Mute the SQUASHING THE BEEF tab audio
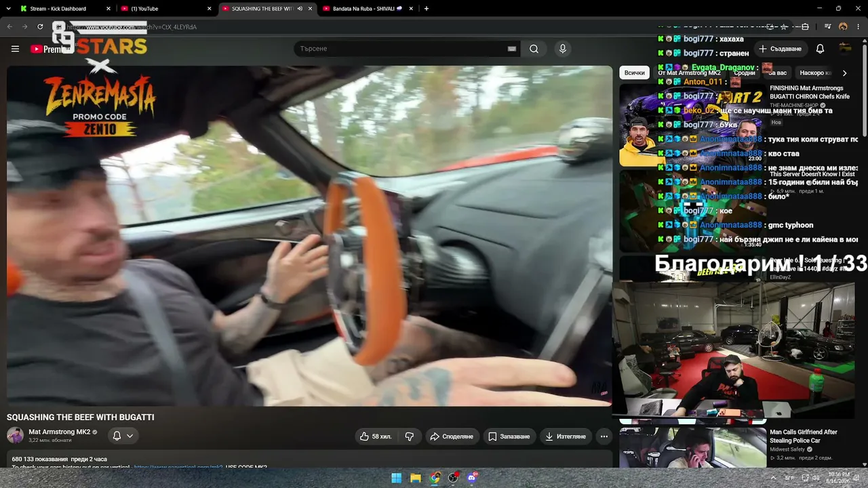Viewport: 868px width, 488px height. click(300, 9)
